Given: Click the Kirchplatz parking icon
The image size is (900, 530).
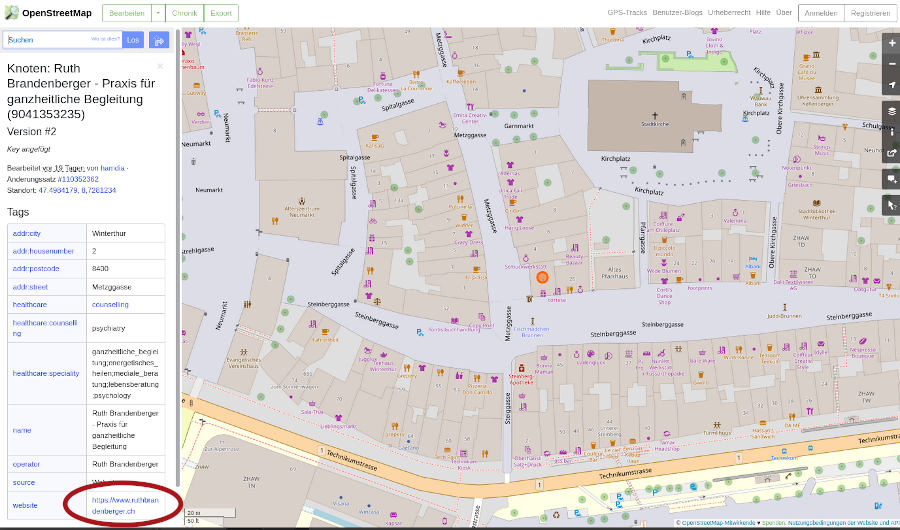Looking at the screenshot, I should point(689,54).
